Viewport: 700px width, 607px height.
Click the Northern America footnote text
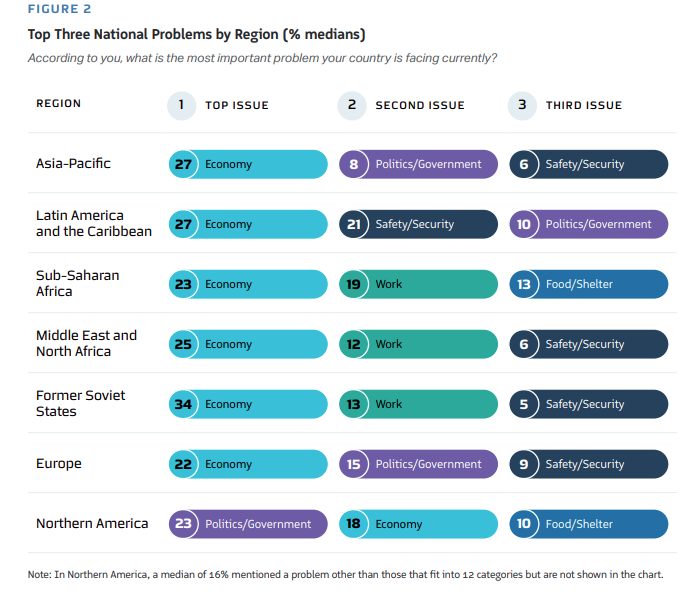(345, 575)
